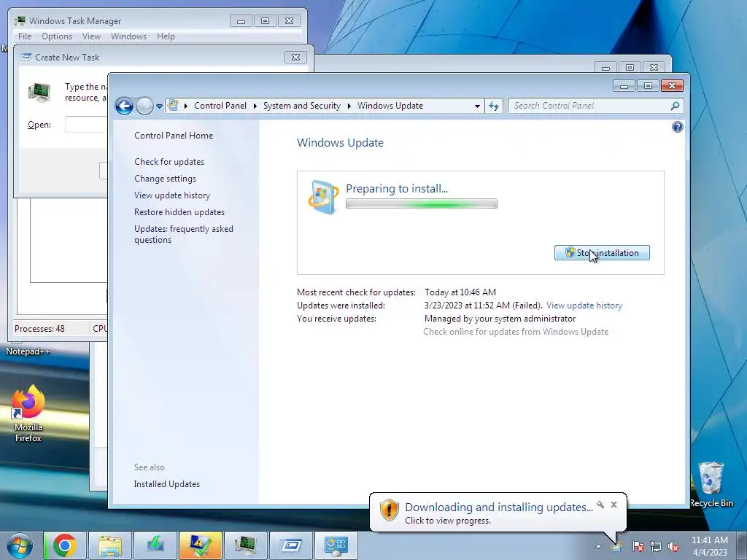Open the Action Center flag tray icon

pyautogui.click(x=638, y=546)
